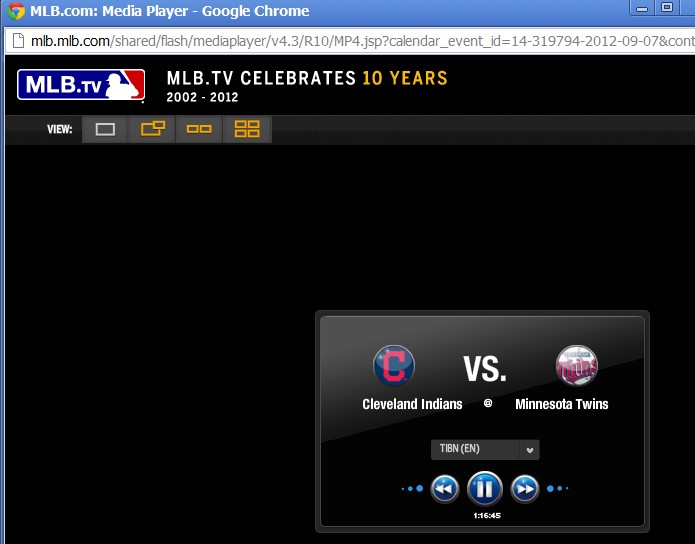Choose the side-by-side dual view layout

tap(199, 129)
